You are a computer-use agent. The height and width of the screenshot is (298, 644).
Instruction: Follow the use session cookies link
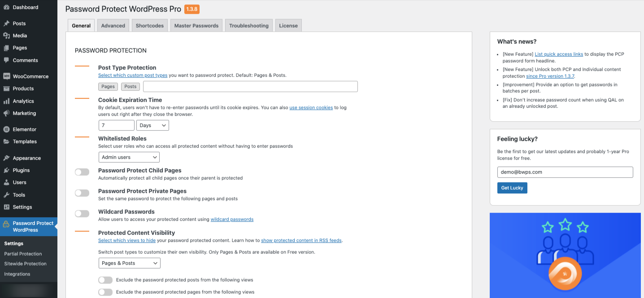pos(311,108)
